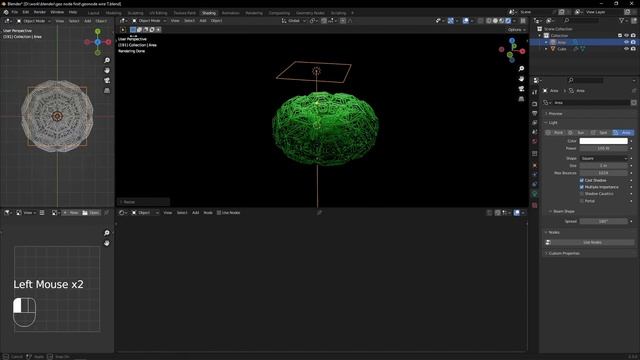Screen dimensions: 640x360
Task: Select the box-select tool icon in viewport header
Action: click(133, 29)
